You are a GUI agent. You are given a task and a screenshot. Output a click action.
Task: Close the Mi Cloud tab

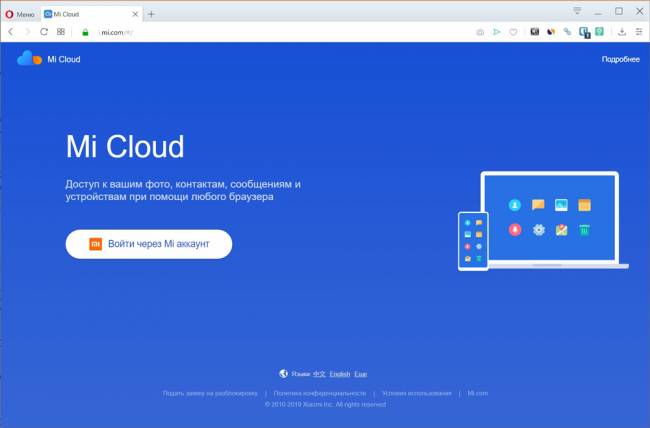(135, 14)
